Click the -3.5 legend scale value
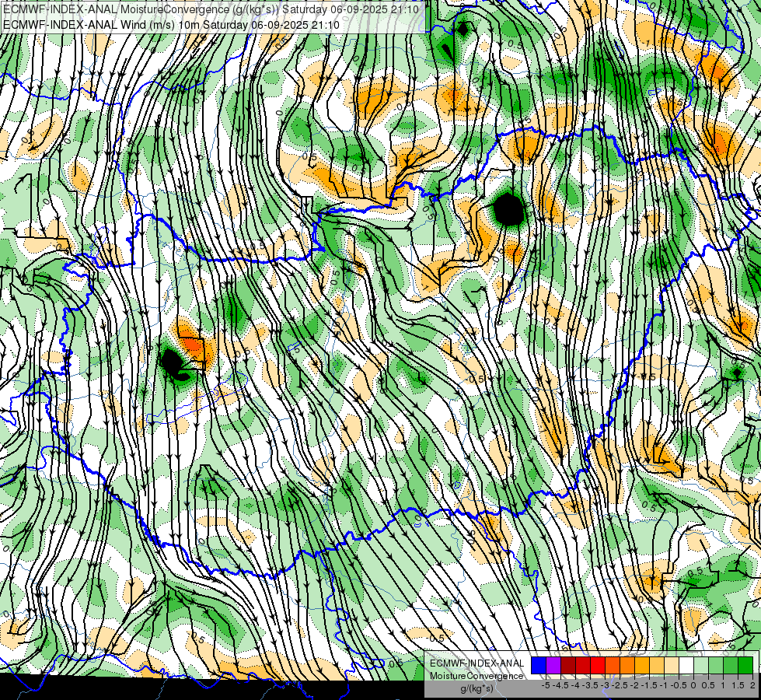 pyautogui.click(x=590, y=685)
